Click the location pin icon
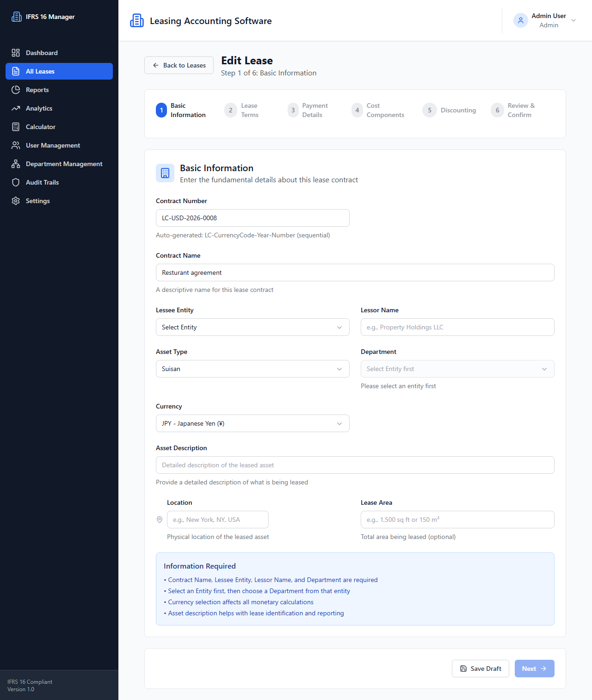Viewport: 592px width, 700px height. coord(160,520)
